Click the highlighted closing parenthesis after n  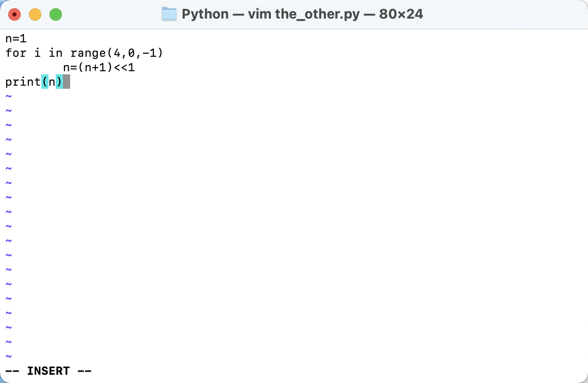(59, 82)
